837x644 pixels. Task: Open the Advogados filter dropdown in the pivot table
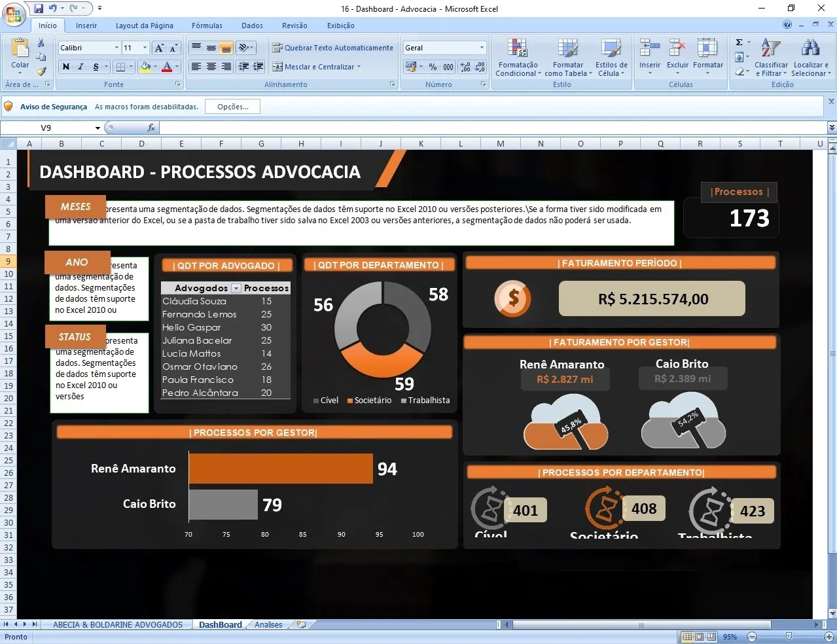click(x=236, y=288)
